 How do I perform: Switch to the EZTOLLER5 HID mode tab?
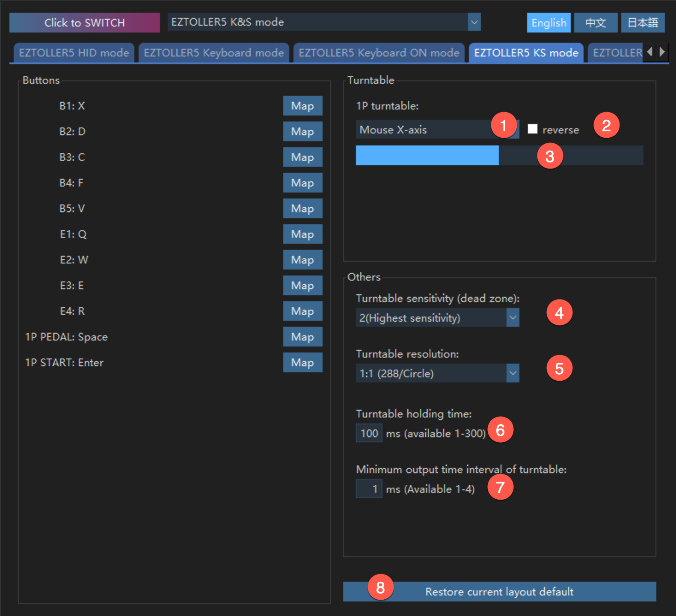click(74, 53)
